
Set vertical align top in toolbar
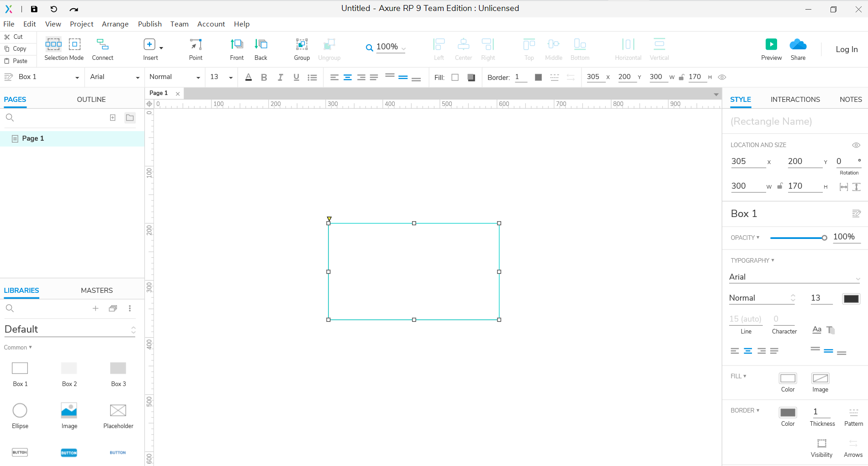tap(390, 75)
